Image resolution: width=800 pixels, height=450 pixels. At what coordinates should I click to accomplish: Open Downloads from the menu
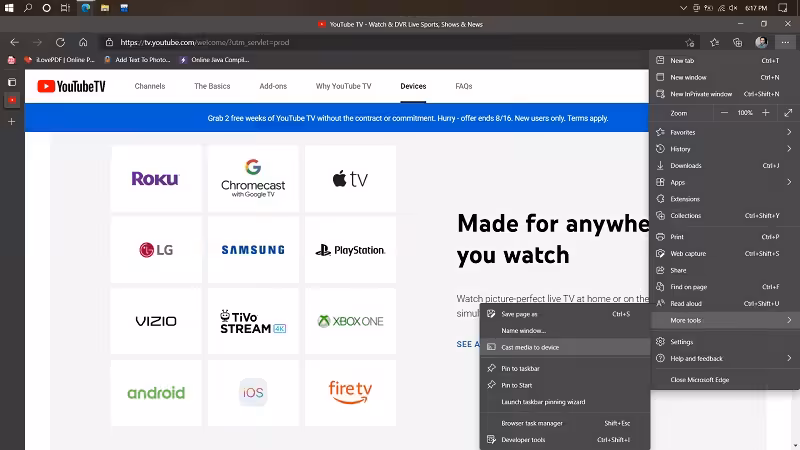[724, 165]
